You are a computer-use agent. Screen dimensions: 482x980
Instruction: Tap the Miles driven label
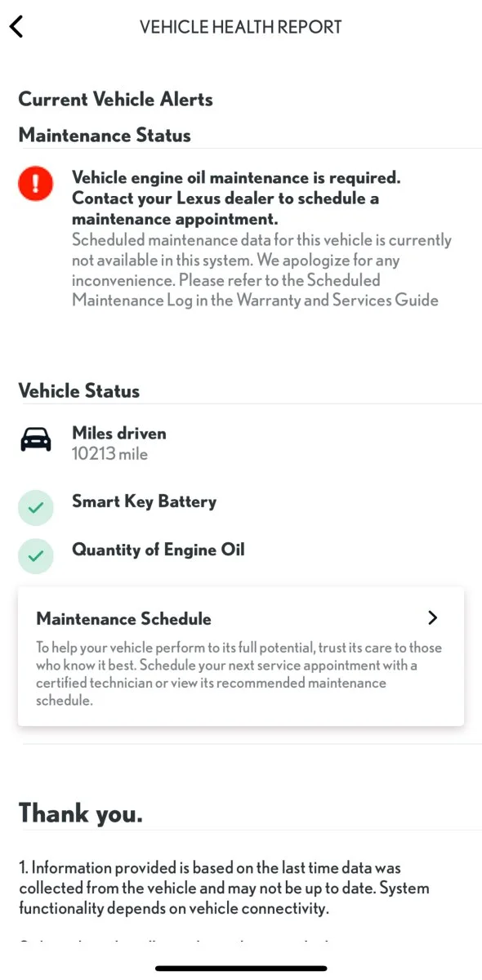[x=119, y=434]
